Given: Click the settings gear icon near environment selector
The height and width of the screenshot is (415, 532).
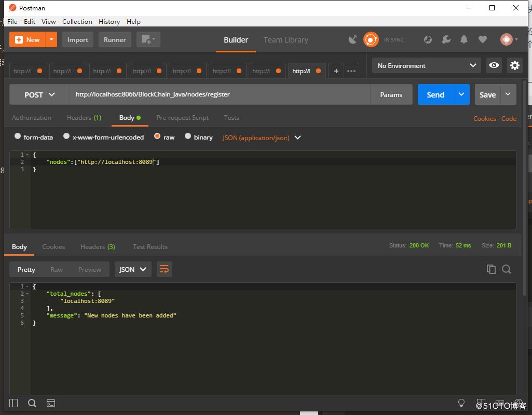Looking at the screenshot, I should click(x=514, y=65).
